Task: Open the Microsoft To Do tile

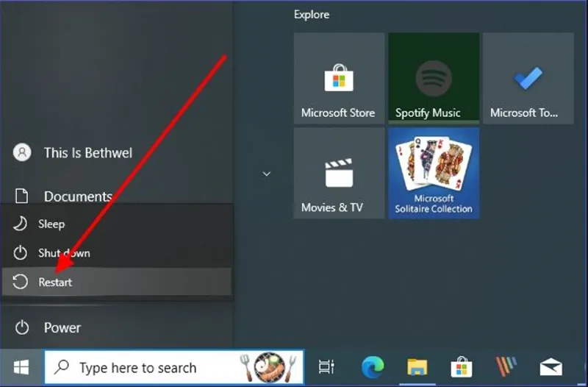Action: click(528, 78)
